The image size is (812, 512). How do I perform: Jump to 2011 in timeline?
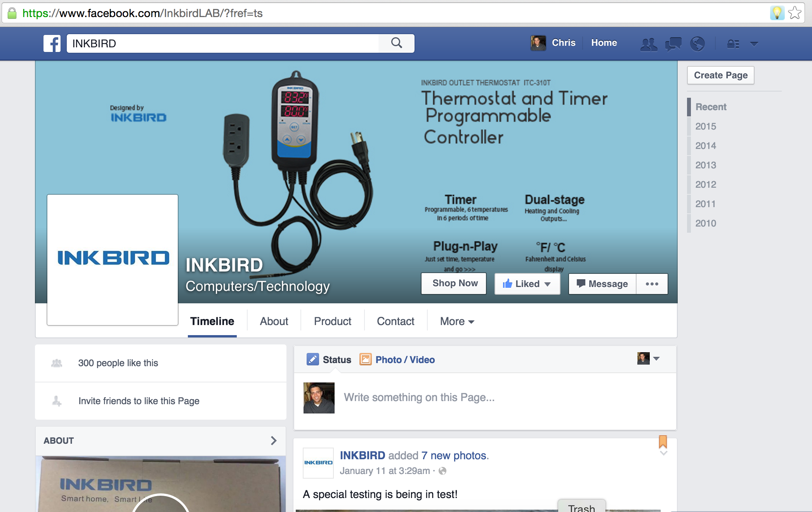click(x=705, y=204)
